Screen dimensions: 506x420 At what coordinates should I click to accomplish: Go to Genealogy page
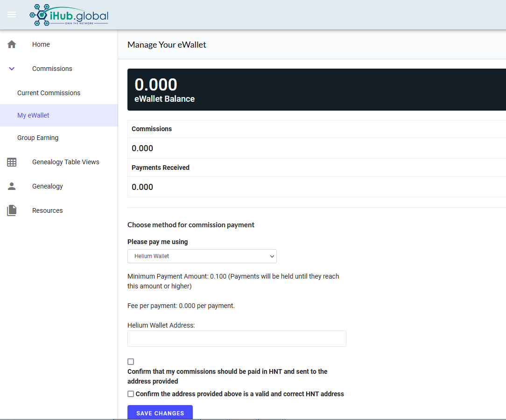click(48, 186)
